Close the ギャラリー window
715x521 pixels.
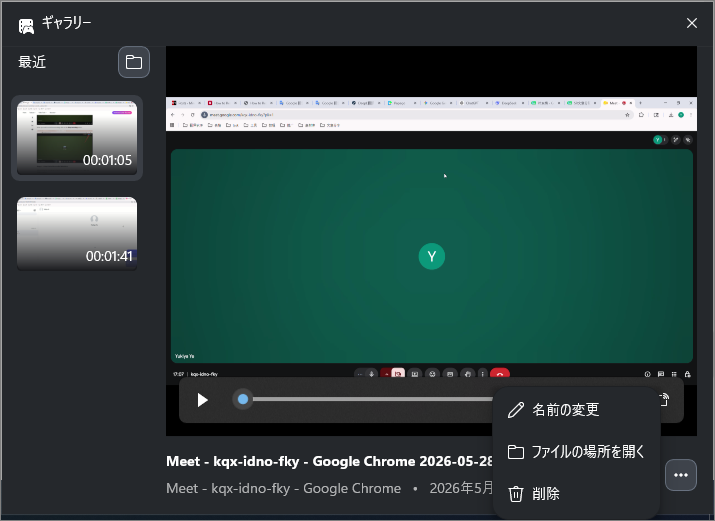(x=692, y=23)
